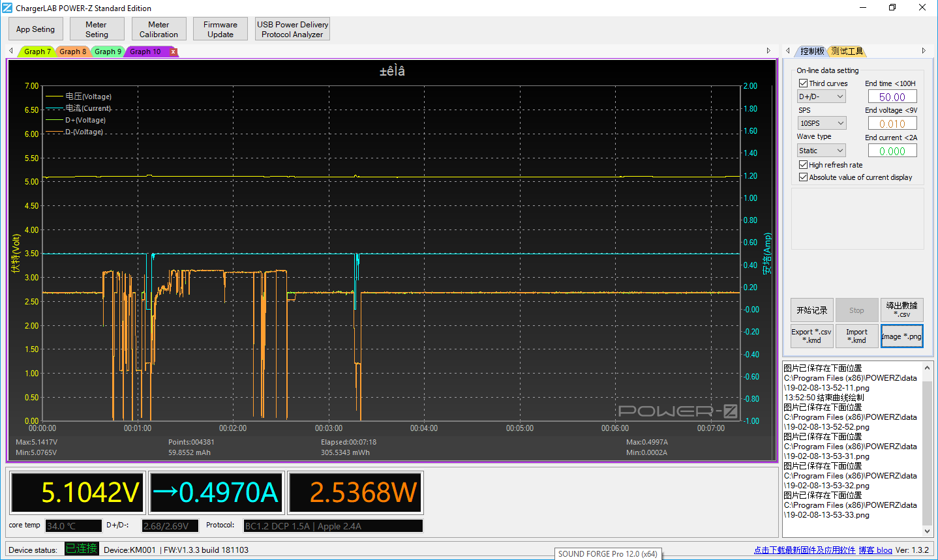Click the 电流(Current) legend entry

point(79,108)
